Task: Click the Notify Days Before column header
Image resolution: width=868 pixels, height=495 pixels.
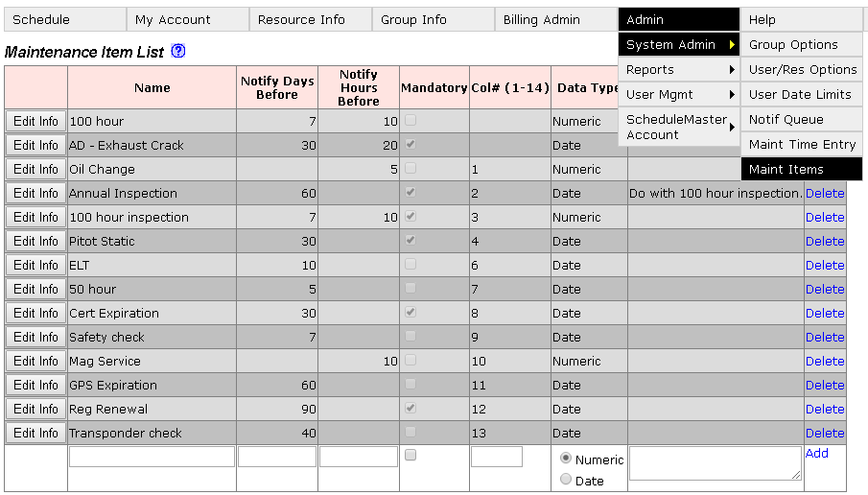Action: 277,87
